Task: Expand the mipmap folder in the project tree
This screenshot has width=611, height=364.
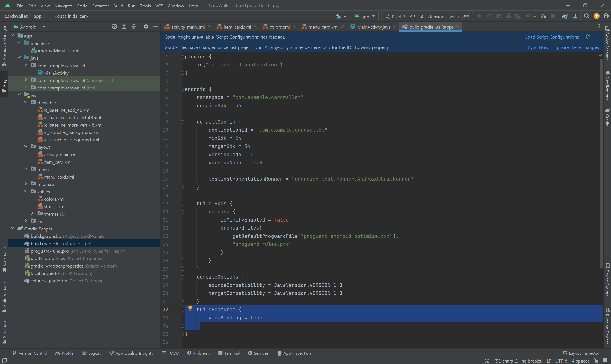Action: [26, 184]
